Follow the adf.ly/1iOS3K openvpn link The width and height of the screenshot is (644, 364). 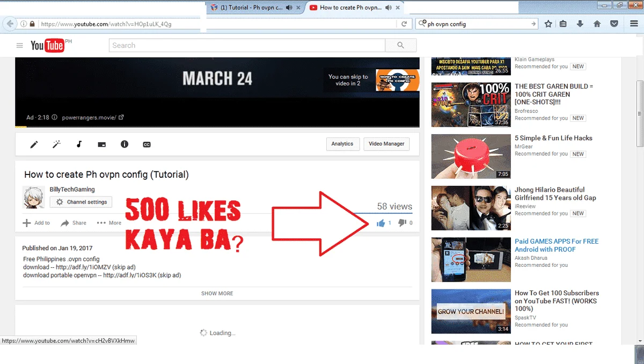point(130,275)
